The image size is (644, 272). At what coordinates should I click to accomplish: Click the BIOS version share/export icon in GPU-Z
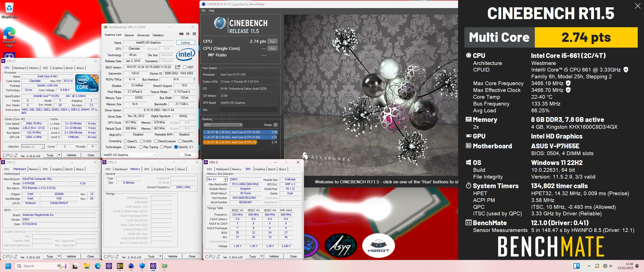178,67
